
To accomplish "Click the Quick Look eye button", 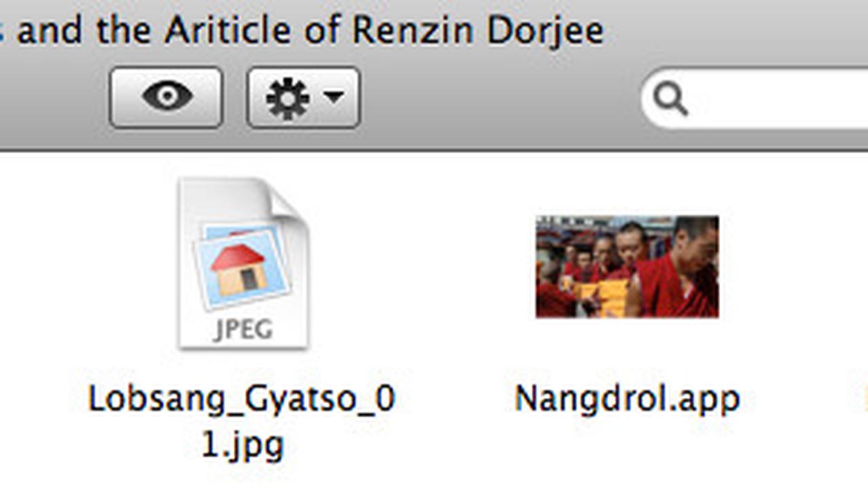I will (166, 97).
